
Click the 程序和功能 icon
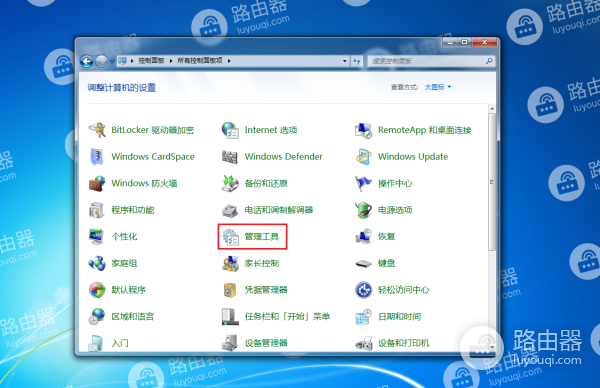click(x=97, y=210)
